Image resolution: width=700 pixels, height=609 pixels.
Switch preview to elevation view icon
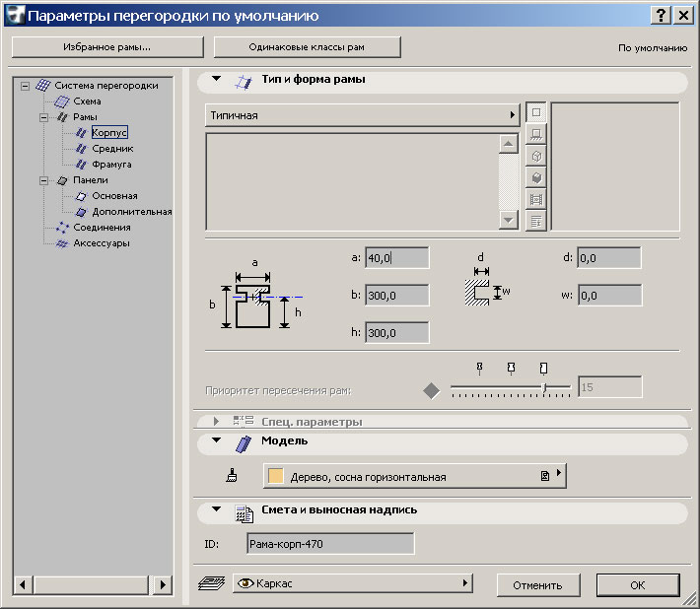537,134
